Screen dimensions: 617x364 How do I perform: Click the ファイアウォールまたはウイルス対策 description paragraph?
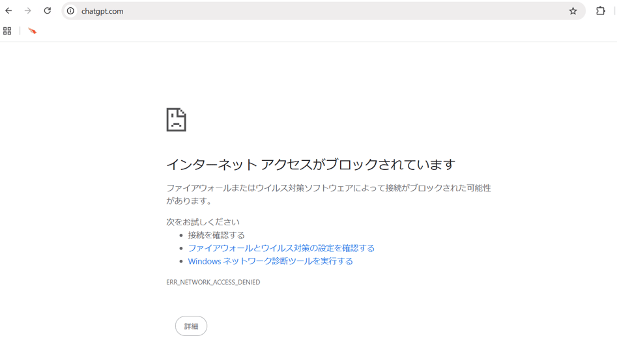coord(328,194)
